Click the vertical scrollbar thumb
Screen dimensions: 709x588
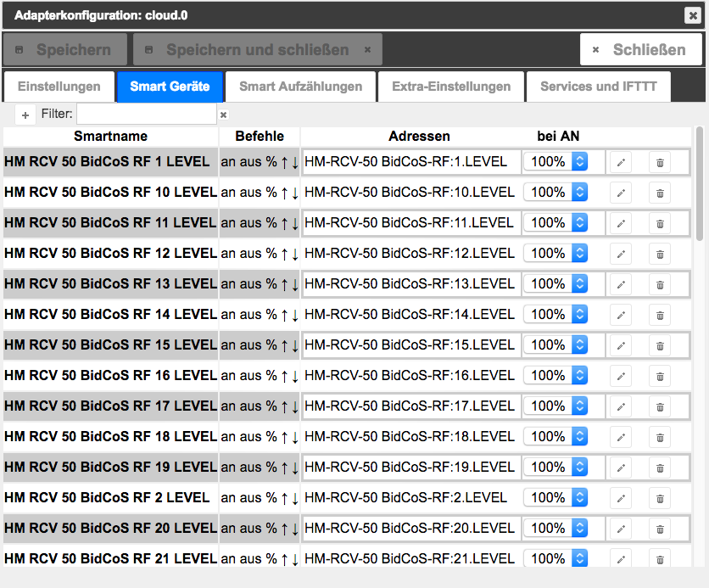700,184
